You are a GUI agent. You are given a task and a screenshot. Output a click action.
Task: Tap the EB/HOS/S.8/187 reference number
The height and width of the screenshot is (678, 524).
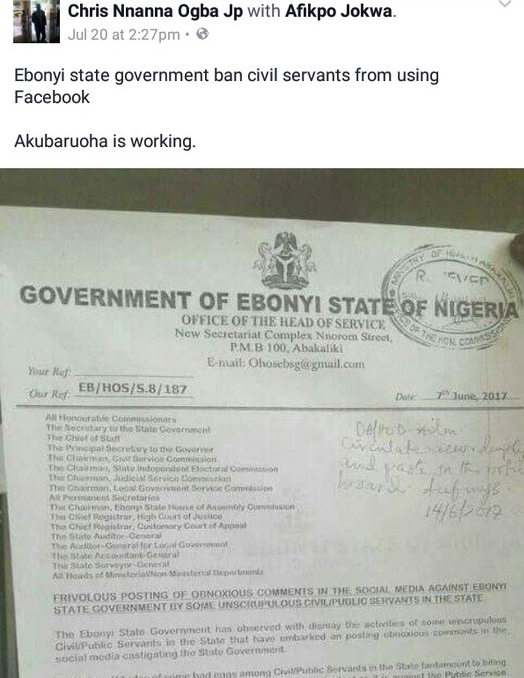(x=132, y=388)
